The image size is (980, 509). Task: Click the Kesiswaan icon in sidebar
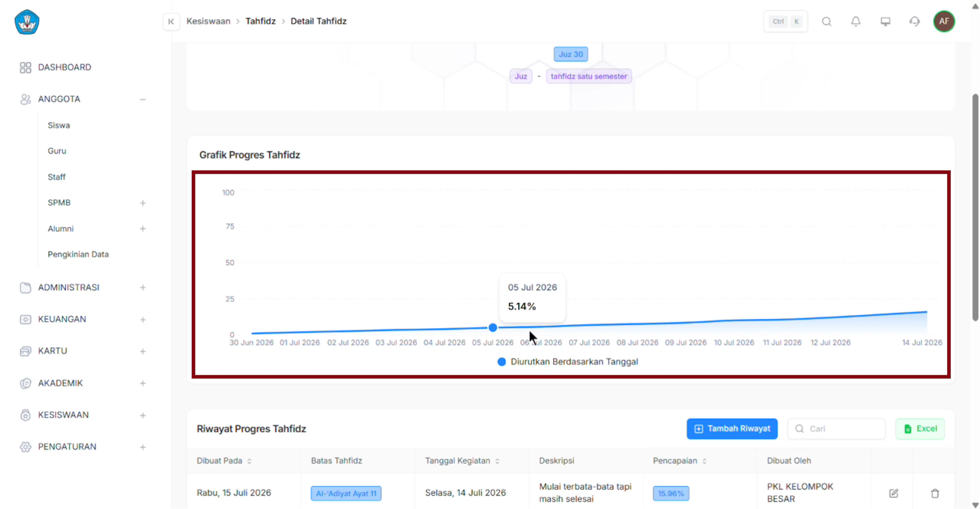pyautogui.click(x=26, y=415)
